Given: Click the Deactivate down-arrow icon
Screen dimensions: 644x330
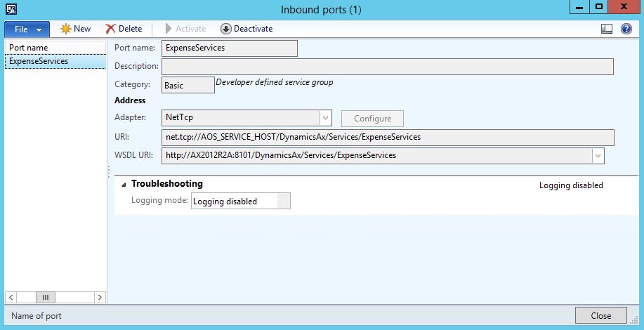Looking at the screenshot, I should pyautogui.click(x=226, y=29).
